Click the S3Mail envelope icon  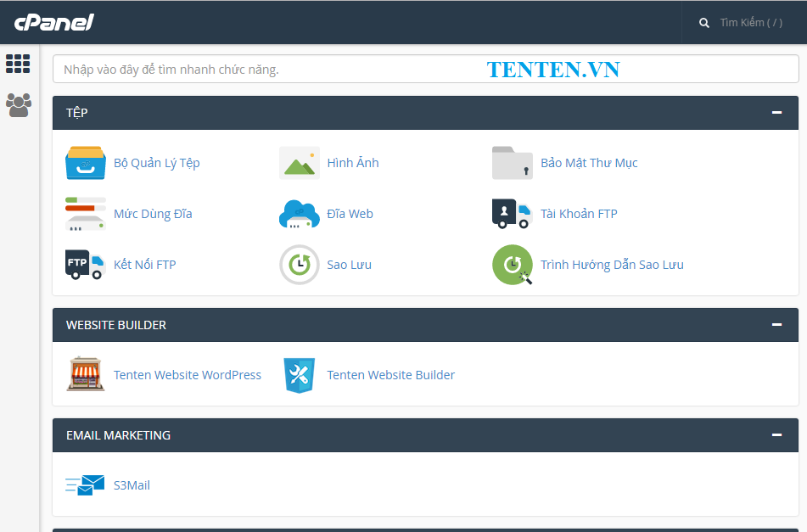[x=85, y=484]
